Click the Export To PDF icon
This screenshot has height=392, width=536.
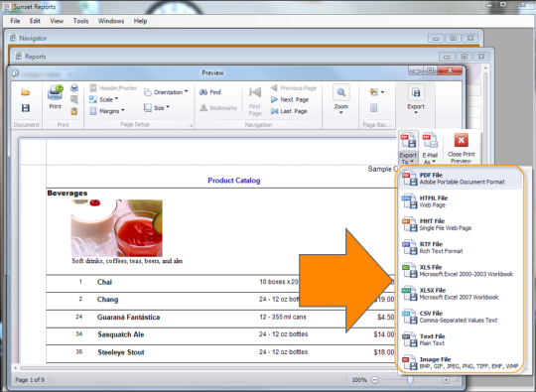pos(408,141)
